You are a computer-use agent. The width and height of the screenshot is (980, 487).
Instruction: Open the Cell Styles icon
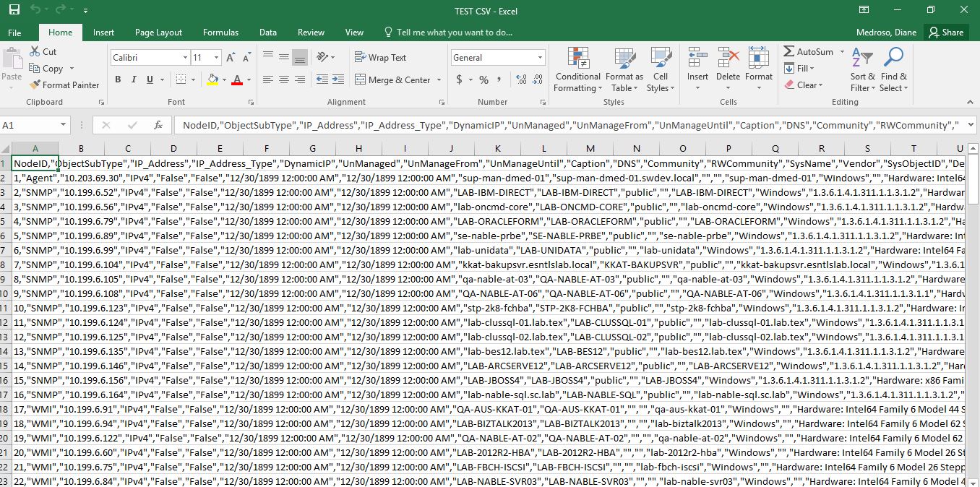tap(661, 59)
